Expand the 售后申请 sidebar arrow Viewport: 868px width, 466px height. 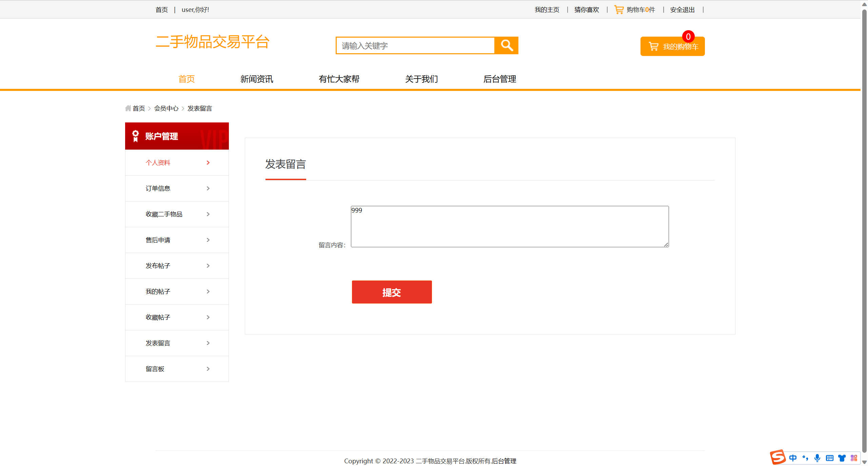pyautogui.click(x=208, y=240)
